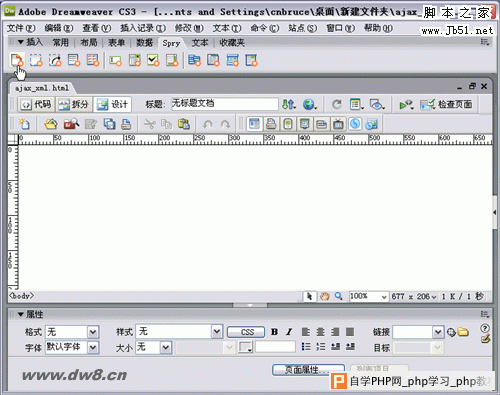Insert a Spry Region
This screenshot has height=395, width=500.
pos(36,60)
